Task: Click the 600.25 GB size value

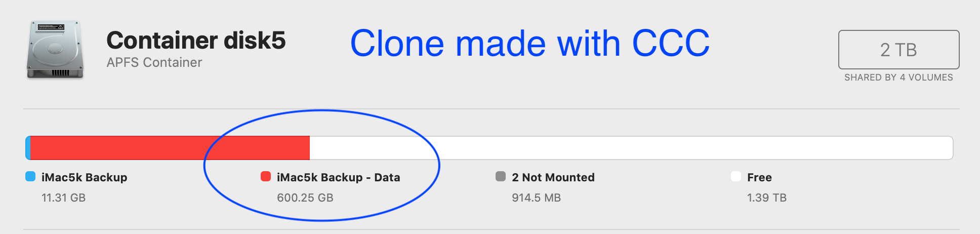Action: tap(305, 198)
